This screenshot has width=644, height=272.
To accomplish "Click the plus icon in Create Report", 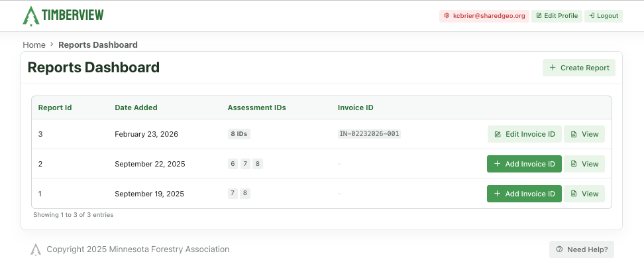I will tap(553, 68).
